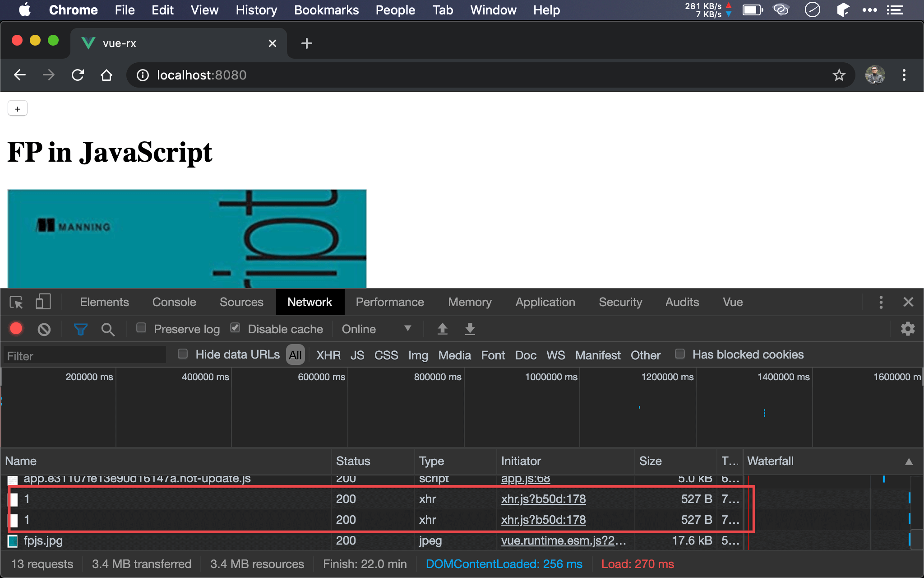Clear the network log
This screenshot has width=924, height=578.
[44, 329]
